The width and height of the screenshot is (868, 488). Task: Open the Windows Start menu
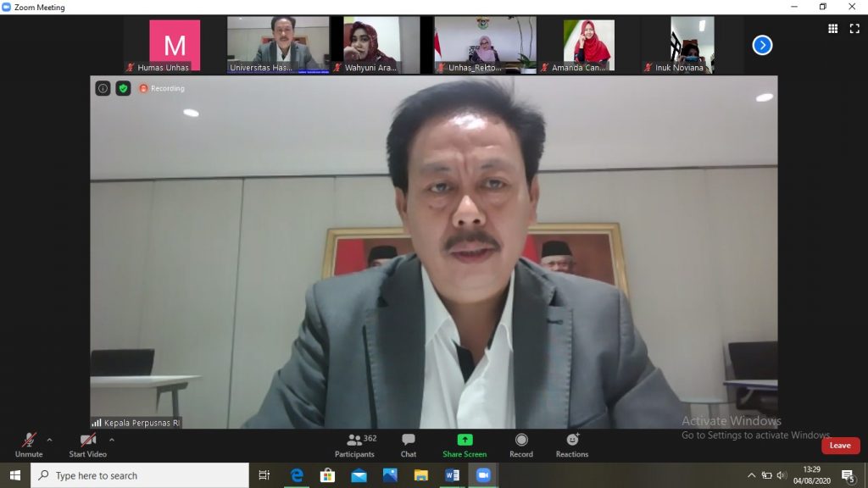(14, 475)
